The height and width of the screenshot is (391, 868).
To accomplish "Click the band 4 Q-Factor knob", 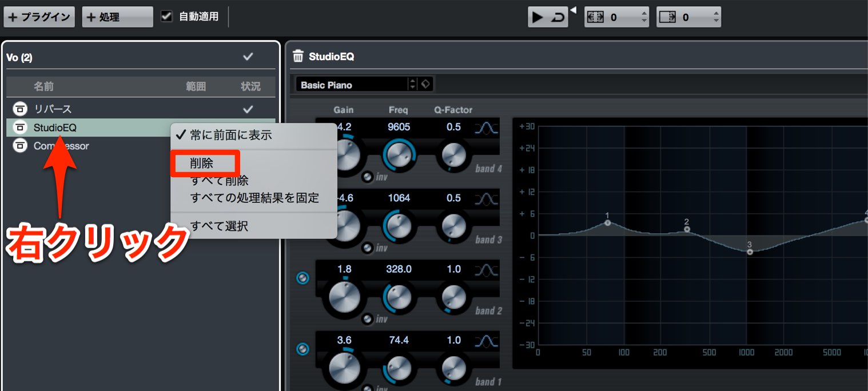I will pyautogui.click(x=454, y=154).
